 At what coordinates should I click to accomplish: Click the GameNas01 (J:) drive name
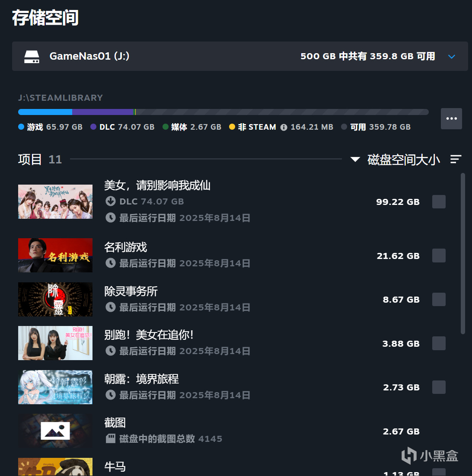pos(89,56)
